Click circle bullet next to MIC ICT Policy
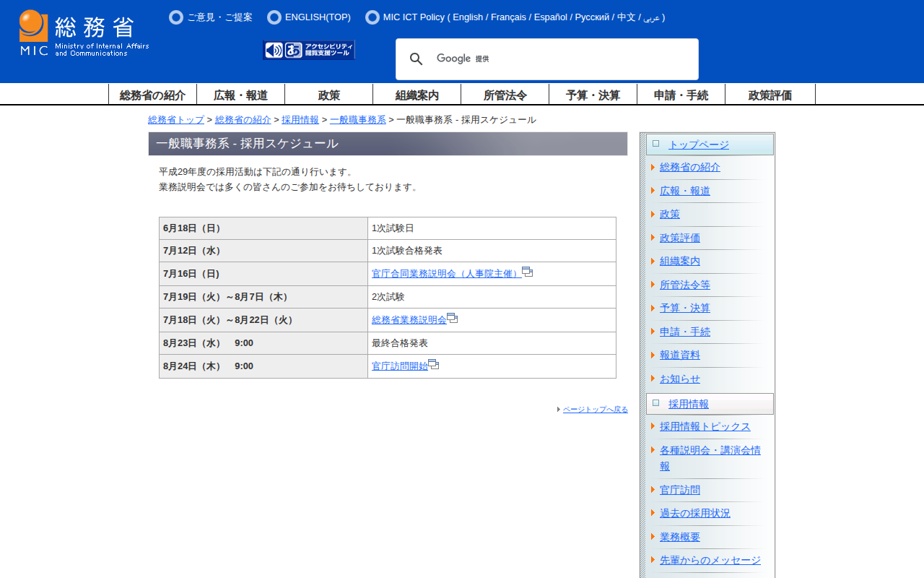 click(x=372, y=17)
